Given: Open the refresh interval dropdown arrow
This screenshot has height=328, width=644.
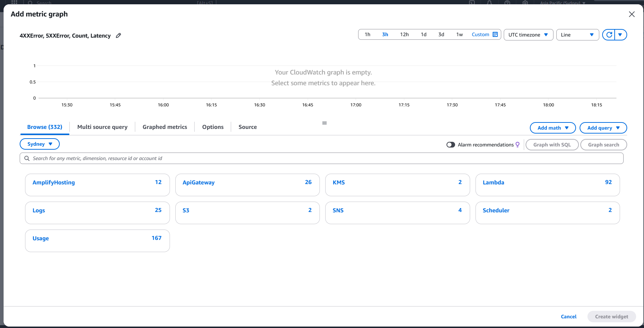Looking at the screenshot, I should coord(620,35).
